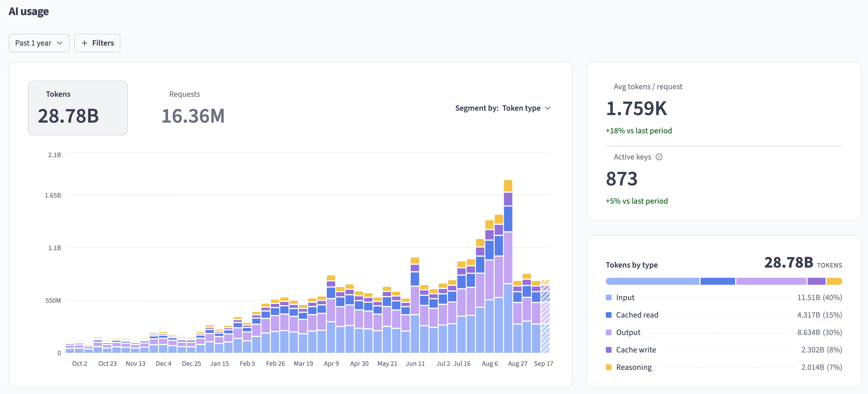Open the Segment by Token type dropdown
The image size is (868, 394).
pyautogui.click(x=503, y=108)
